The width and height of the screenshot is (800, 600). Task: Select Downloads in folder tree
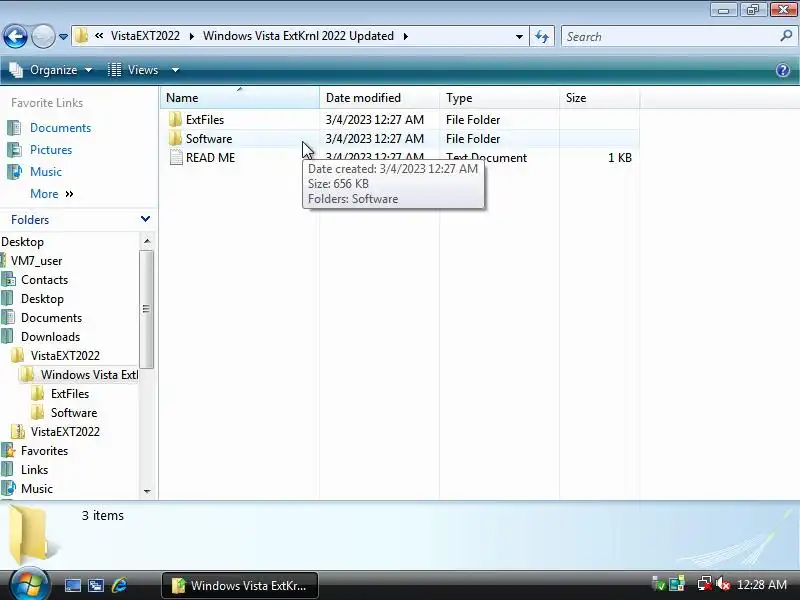[51, 337]
